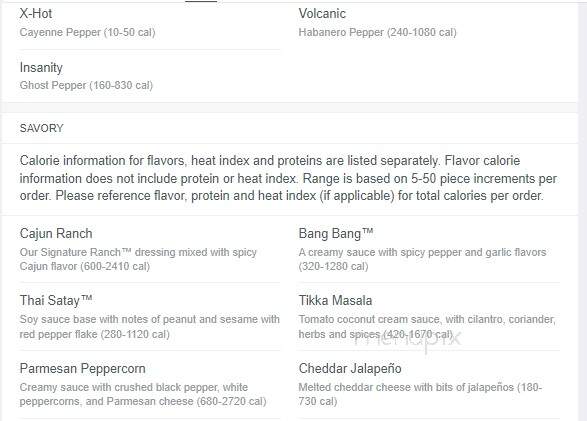Click the Bang Bang creamy sauce description
Screen dimensions: 587x421
pos(422,259)
